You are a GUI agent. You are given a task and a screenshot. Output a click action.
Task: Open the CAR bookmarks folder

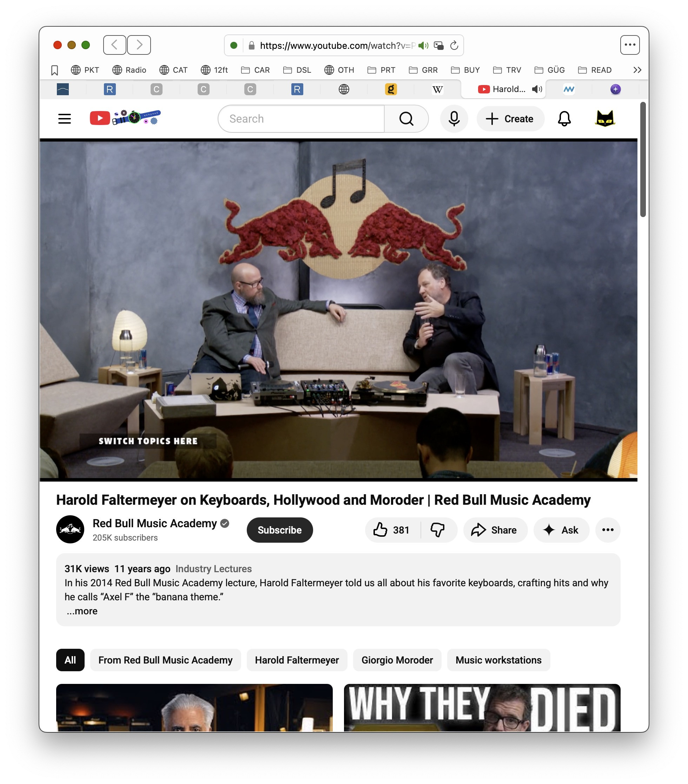[x=255, y=70]
